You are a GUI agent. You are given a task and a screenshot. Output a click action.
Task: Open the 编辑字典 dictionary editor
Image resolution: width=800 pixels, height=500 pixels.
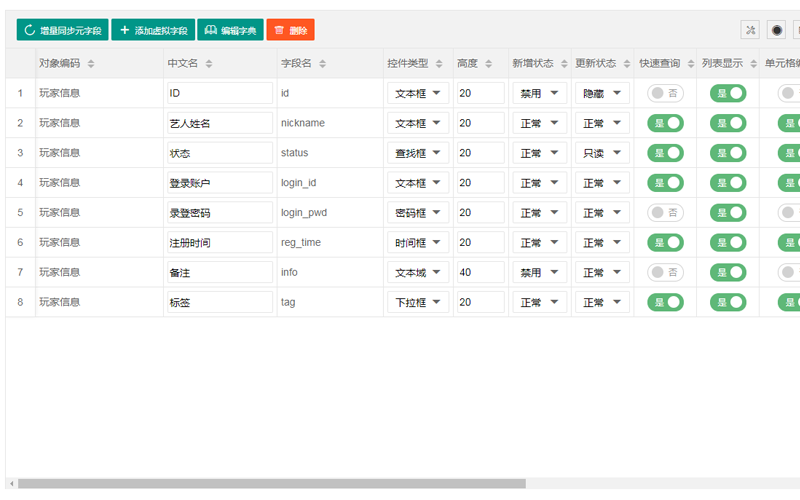(229, 31)
